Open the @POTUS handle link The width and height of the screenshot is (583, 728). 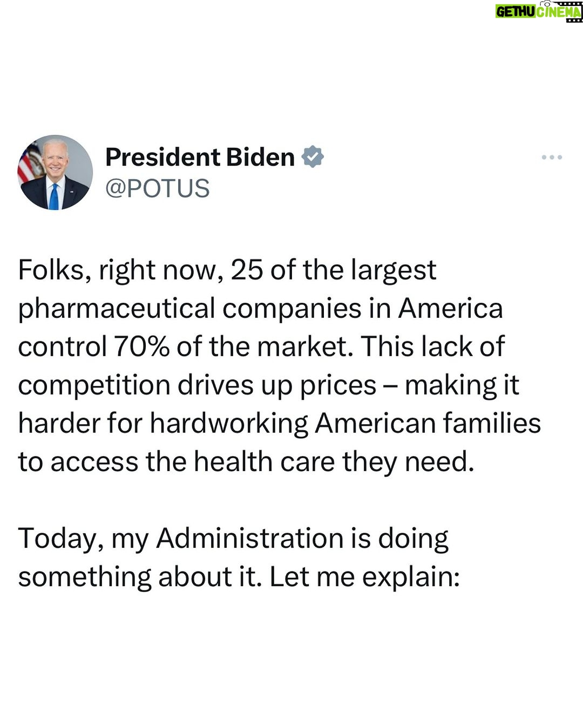[x=157, y=188]
